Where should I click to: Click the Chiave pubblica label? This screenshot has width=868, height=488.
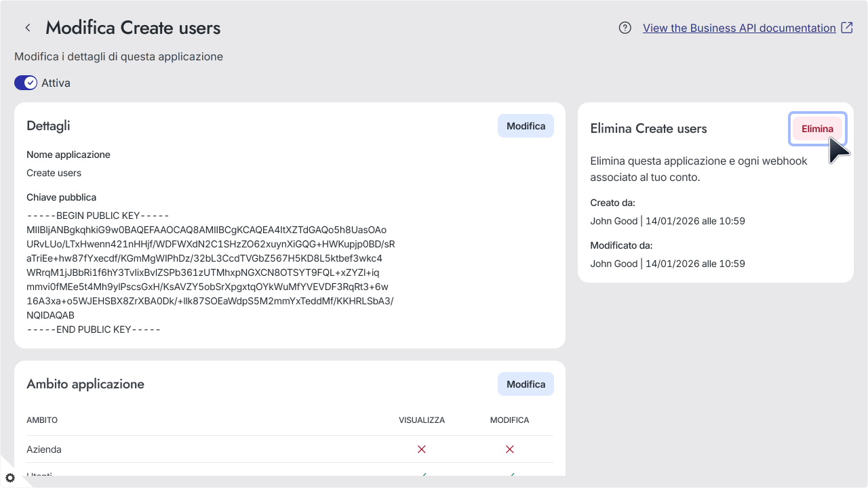(62, 197)
